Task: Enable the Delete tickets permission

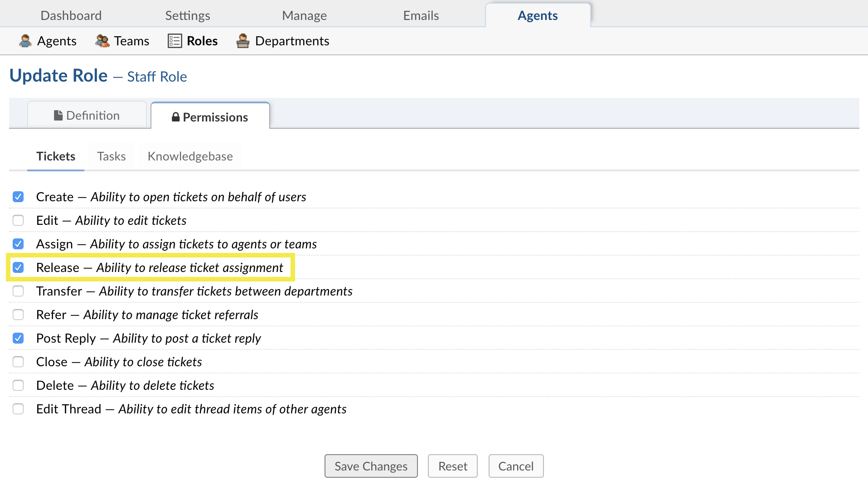Action: [x=18, y=385]
